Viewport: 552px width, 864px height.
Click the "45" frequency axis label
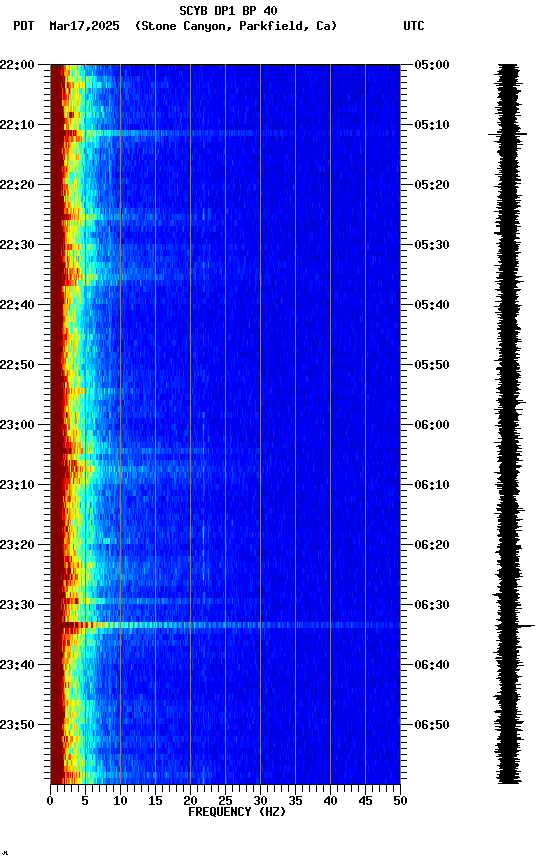pos(365,801)
